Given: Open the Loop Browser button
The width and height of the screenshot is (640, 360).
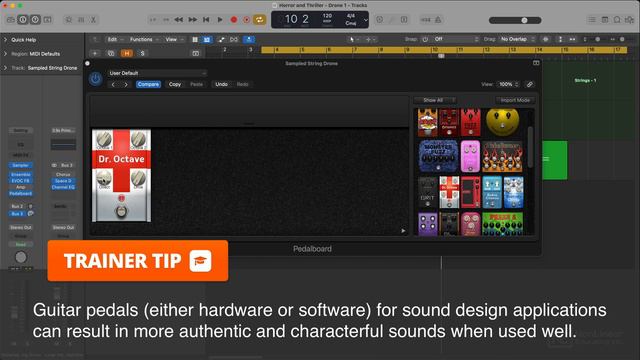Looking at the screenshot, I should click(617, 20).
